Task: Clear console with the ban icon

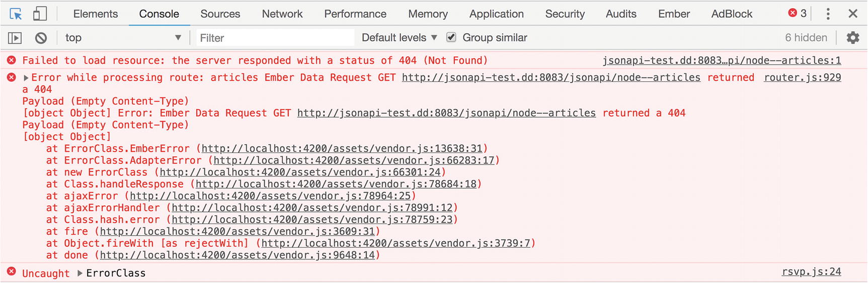Action: coord(41,38)
